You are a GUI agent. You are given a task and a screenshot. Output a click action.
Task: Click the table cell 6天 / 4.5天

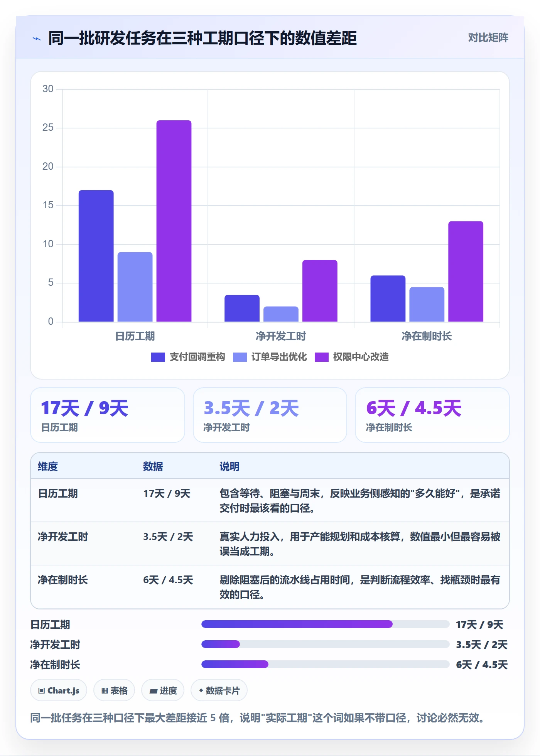168,580
